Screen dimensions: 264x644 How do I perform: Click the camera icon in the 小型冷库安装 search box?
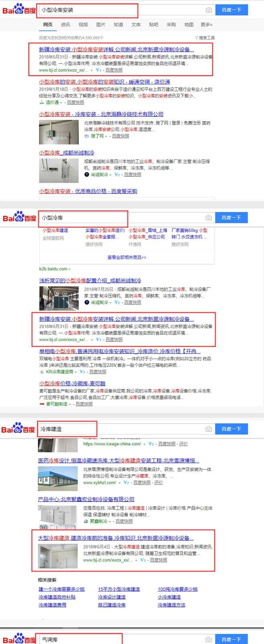click(208, 10)
